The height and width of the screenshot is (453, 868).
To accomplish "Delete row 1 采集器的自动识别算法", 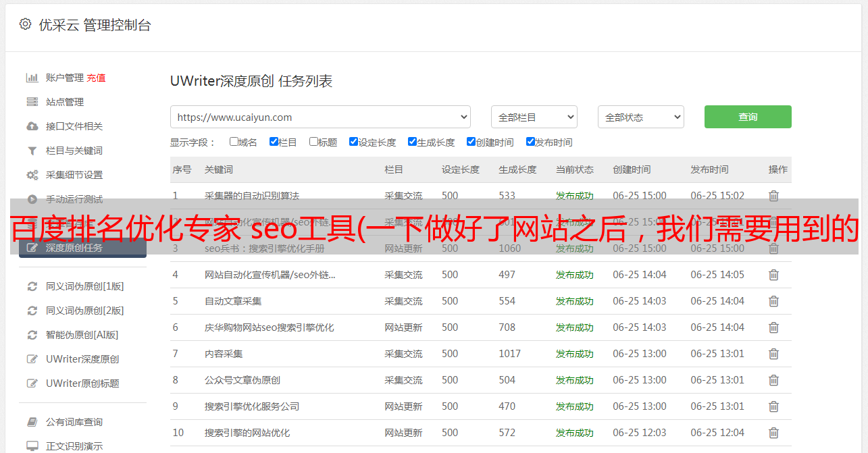I will pyautogui.click(x=774, y=196).
